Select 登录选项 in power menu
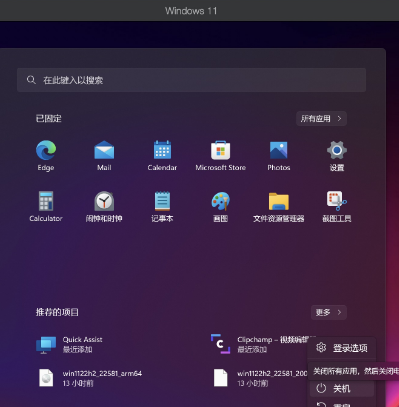Screen dimensions: 399x407 (x=342, y=348)
